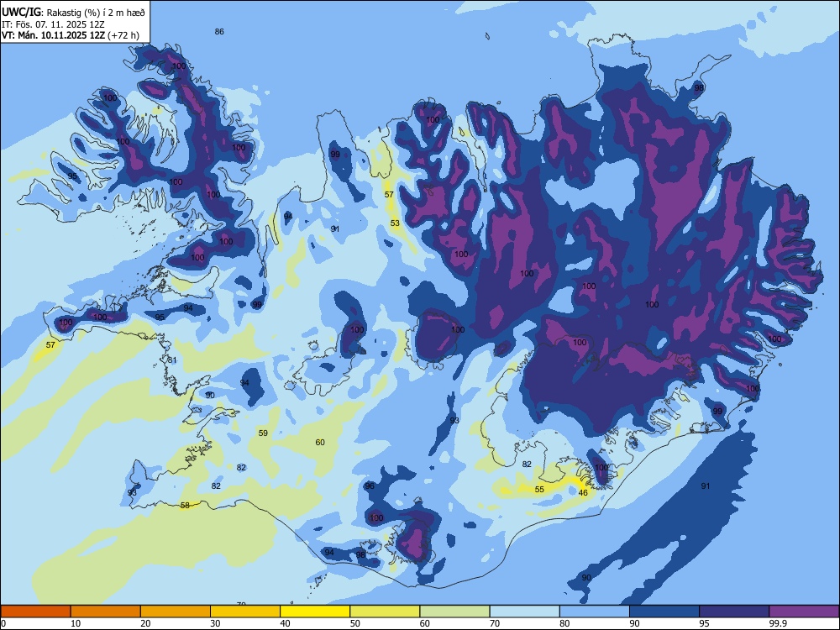Image resolution: width=840 pixels, height=630 pixels.
Task: Select the '80' tick label on the color scale
Action: 564,623
